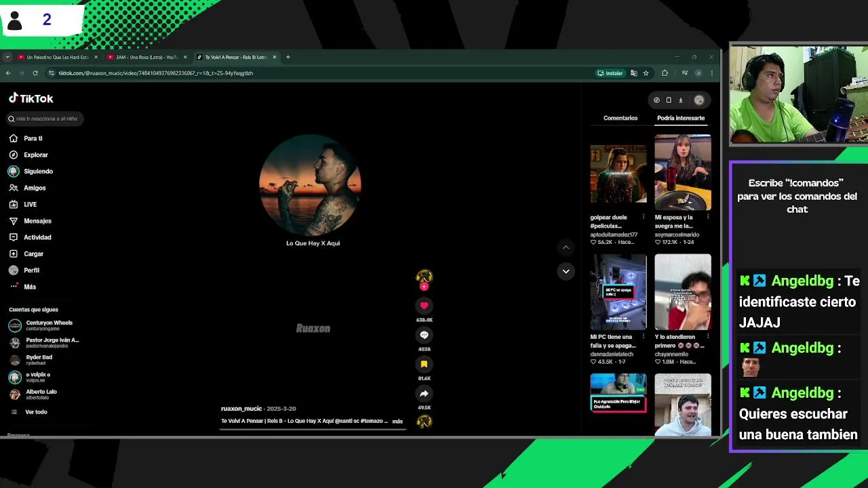Open soymarcoelmarido channel link

coord(677,235)
